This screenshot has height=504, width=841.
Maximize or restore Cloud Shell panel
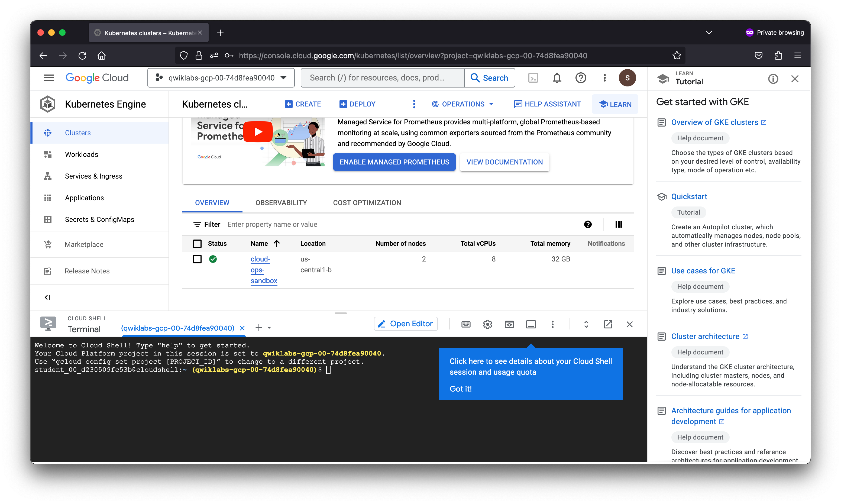[586, 324]
